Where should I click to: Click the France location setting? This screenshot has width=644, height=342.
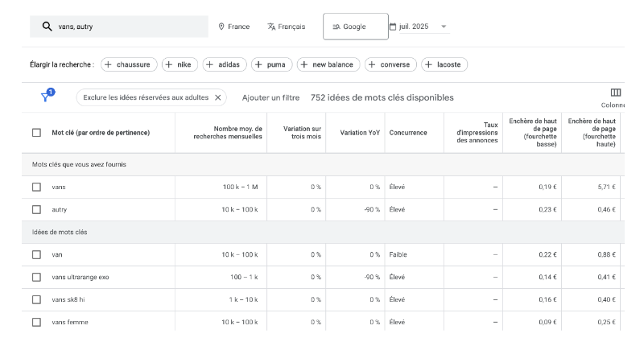point(234,27)
